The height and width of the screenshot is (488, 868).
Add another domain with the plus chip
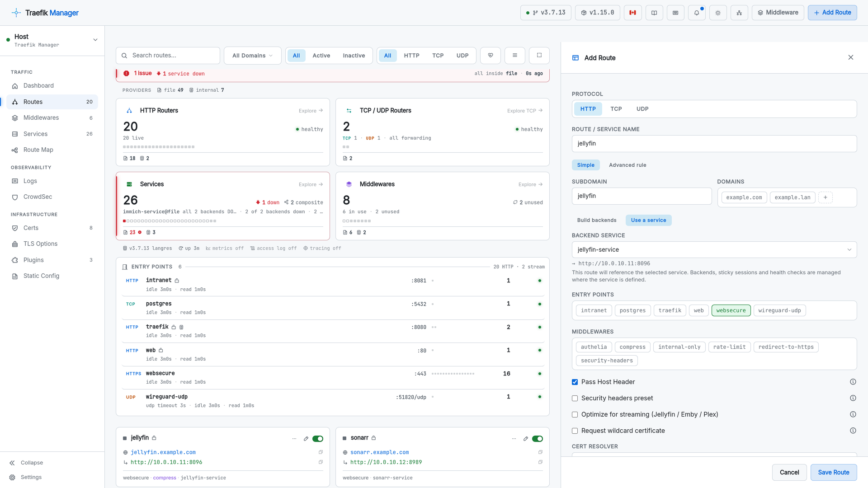pyautogui.click(x=825, y=197)
